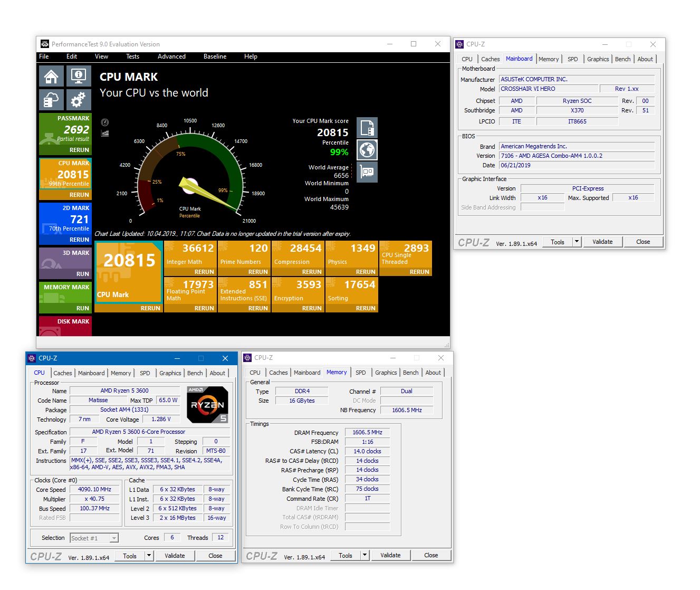Rerun the Encryption test
Image resolution: width=700 pixels, height=590 pixels.
pos(312,308)
